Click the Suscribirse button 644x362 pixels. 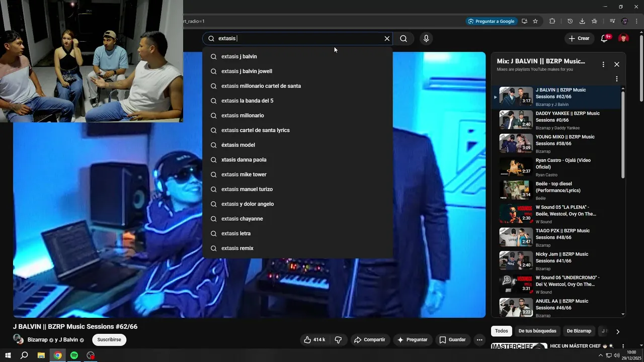(109, 340)
